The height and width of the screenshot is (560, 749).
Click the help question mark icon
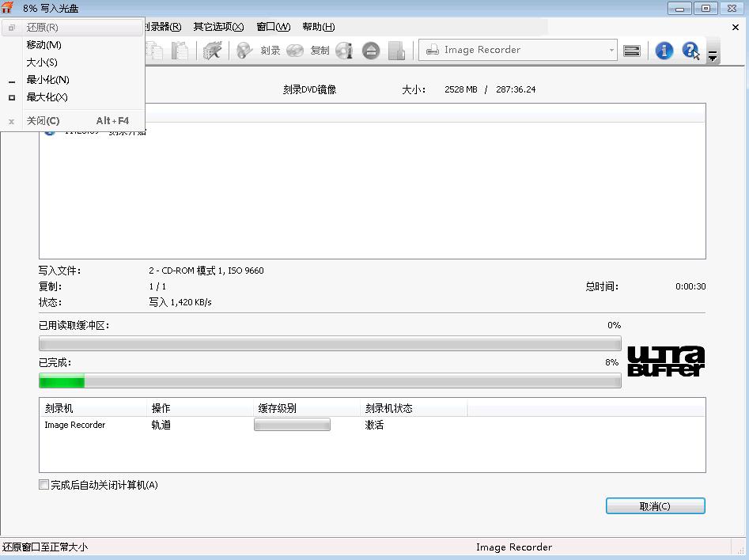point(690,51)
